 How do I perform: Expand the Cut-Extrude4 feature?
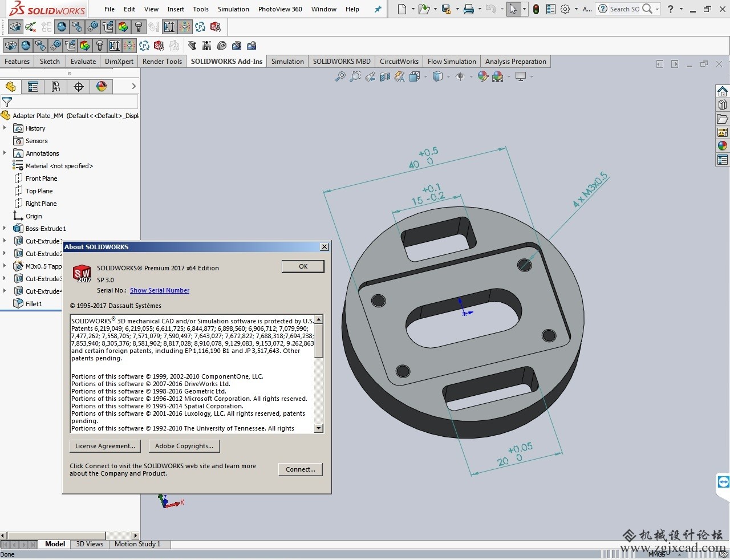point(5,291)
